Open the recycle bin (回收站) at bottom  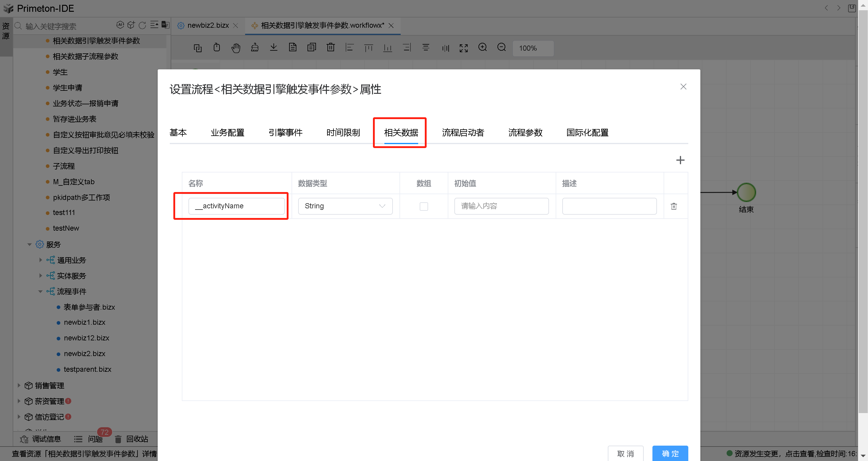coord(137,439)
